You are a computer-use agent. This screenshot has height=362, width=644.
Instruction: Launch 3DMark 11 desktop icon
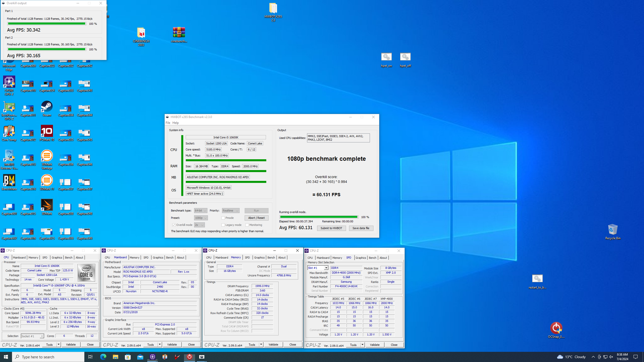click(x=47, y=183)
